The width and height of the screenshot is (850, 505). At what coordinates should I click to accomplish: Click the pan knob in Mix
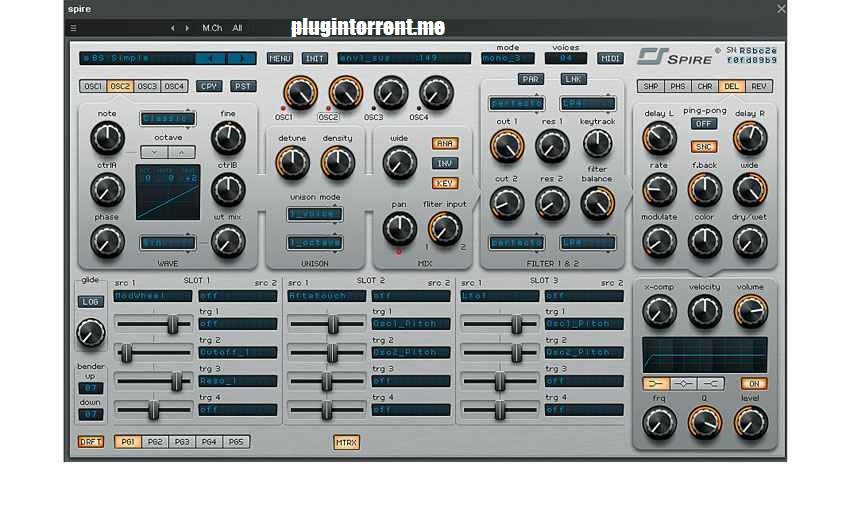400,228
